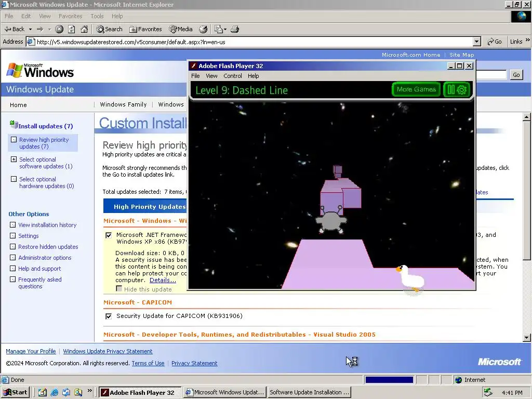Click the Restore hidden updates link
The width and height of the screenshot is (532, 399).
tap(48, 247)
